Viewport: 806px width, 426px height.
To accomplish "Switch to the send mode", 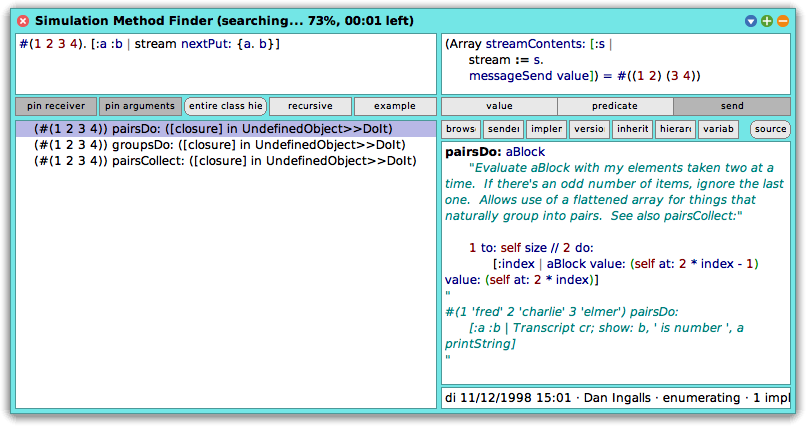I will coord(732,106).
